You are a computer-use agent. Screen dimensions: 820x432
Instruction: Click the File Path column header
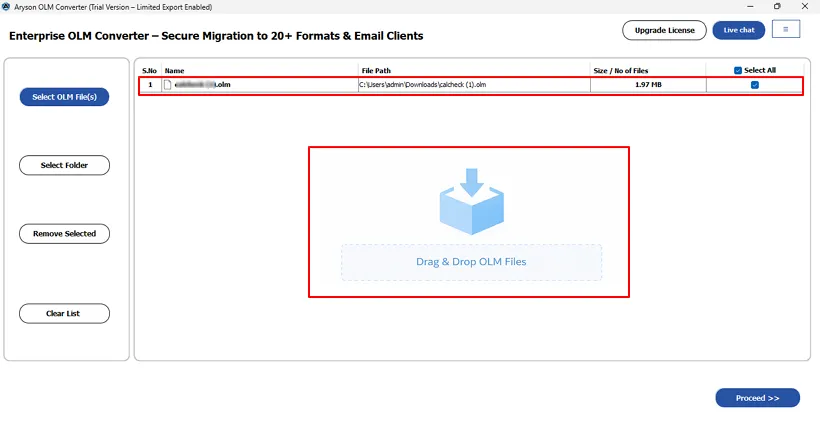pyautogui.click(x=376, y=71)
